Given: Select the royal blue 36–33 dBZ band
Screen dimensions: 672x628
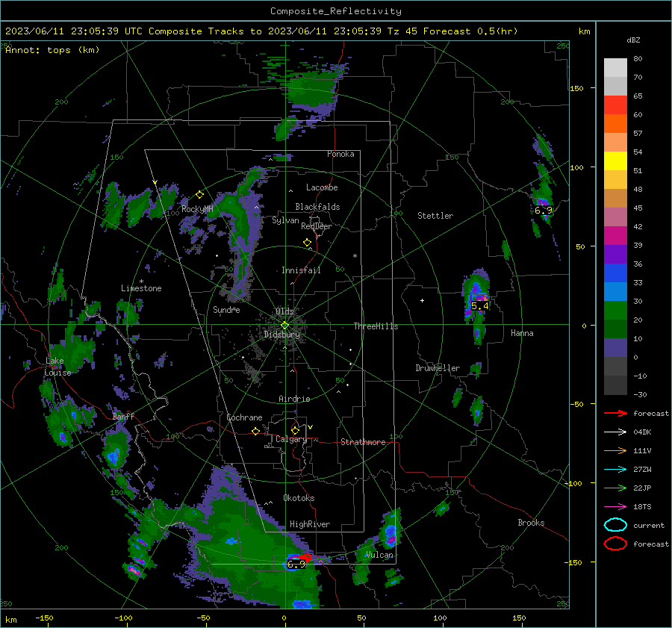Looking at the screenshot, I should coord(615,273).
